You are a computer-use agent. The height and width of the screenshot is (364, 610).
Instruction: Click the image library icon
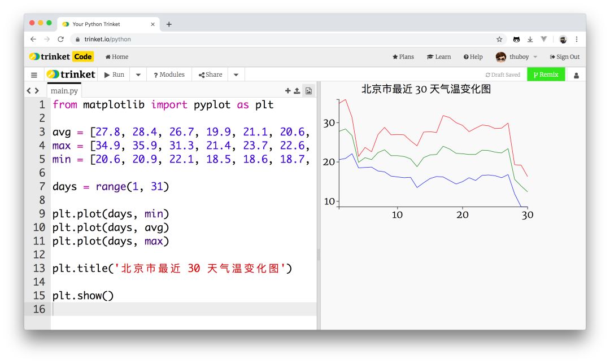[x=308, y=91]
